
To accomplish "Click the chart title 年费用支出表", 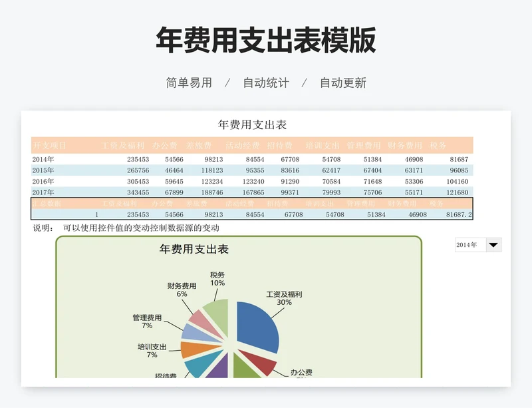I will (x=194, y=250).
